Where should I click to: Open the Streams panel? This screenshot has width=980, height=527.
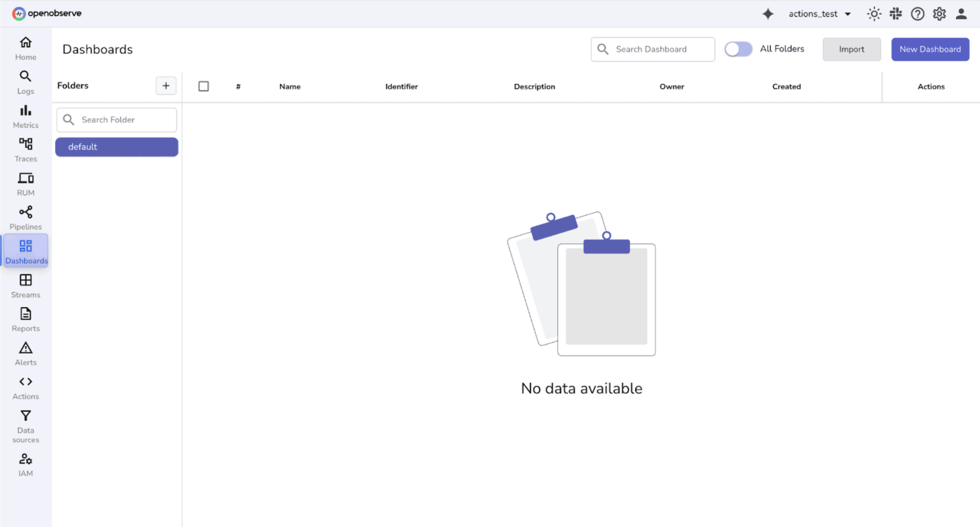coord(25,285)
